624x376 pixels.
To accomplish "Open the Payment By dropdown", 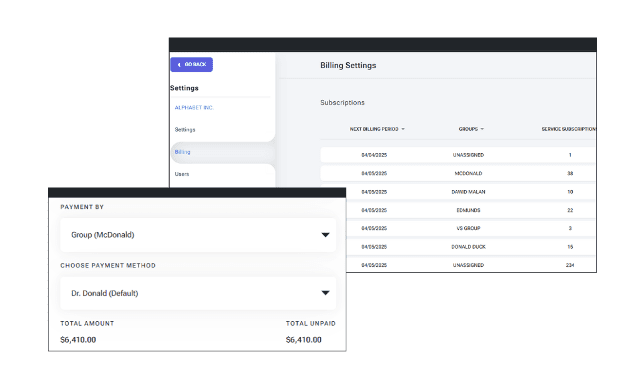I will click(198, 235).
